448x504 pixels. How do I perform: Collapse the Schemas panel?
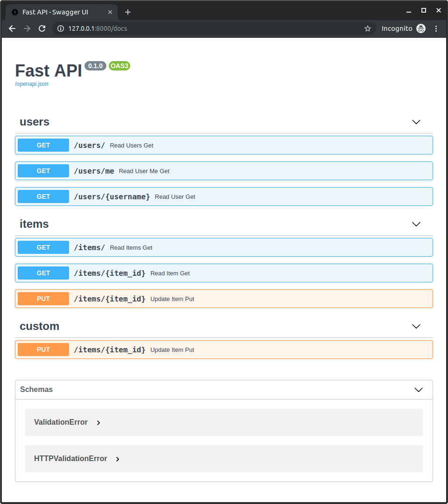click(419, 390)
